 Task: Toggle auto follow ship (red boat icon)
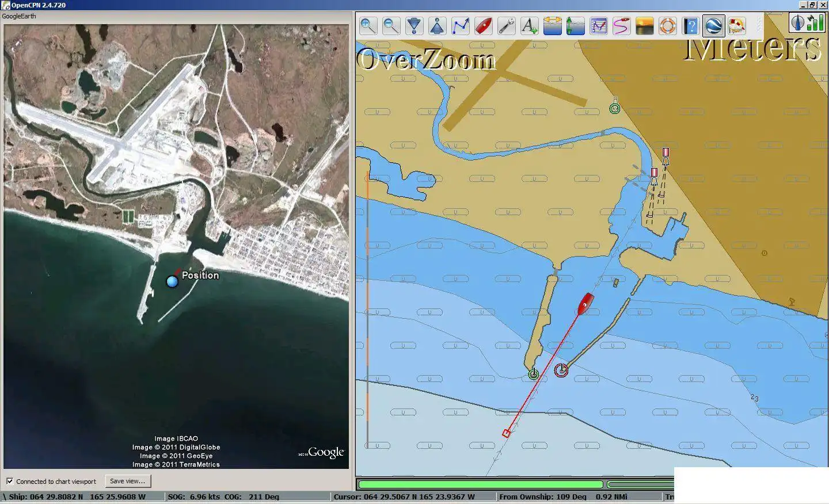[x=484, y=26]
